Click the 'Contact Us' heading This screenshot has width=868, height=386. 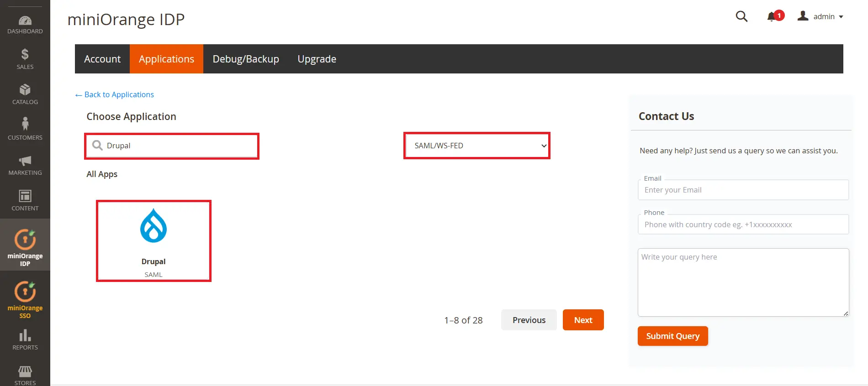(666, 116)
